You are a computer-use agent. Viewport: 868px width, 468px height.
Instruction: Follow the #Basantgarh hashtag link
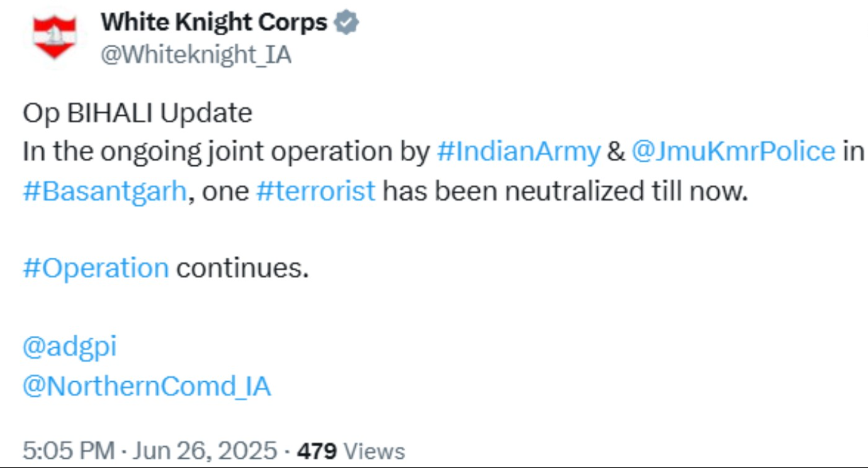(x=104, y=191)
